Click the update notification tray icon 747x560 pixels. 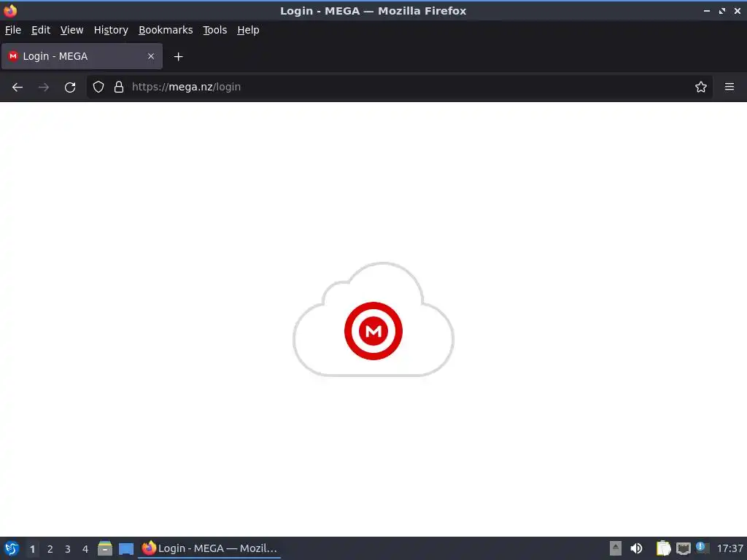point(703,548)
